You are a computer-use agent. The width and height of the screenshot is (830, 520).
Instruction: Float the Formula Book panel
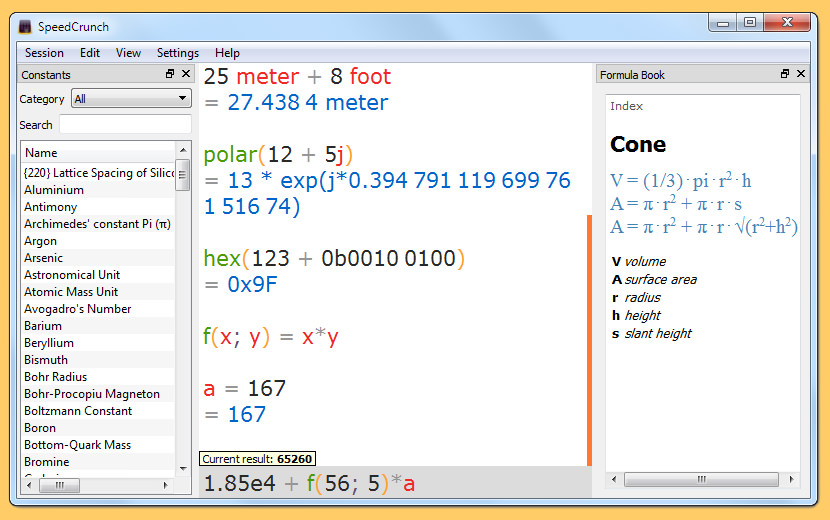click(x=785, y=74)
